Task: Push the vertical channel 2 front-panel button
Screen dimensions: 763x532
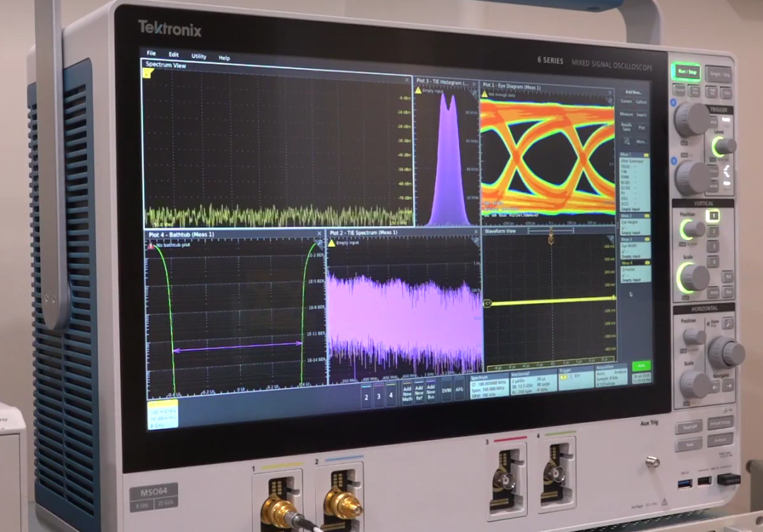Action: click(714, 231)
